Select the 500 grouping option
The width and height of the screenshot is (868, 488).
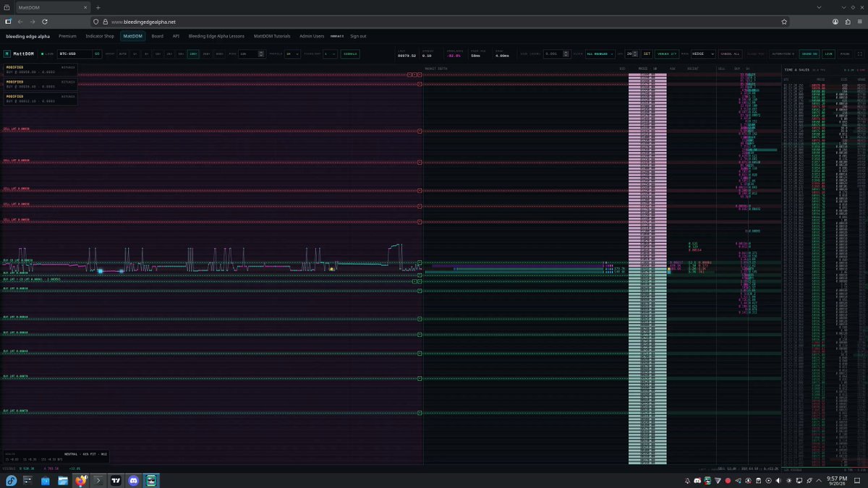[x=219, y=53]
